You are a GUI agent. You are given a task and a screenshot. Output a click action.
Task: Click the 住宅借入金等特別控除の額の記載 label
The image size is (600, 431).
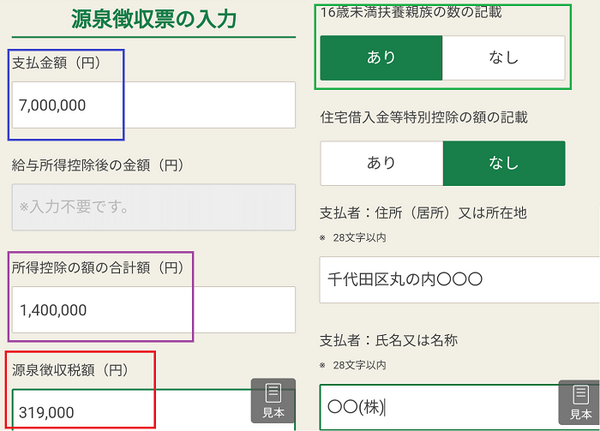pos(424,118)
